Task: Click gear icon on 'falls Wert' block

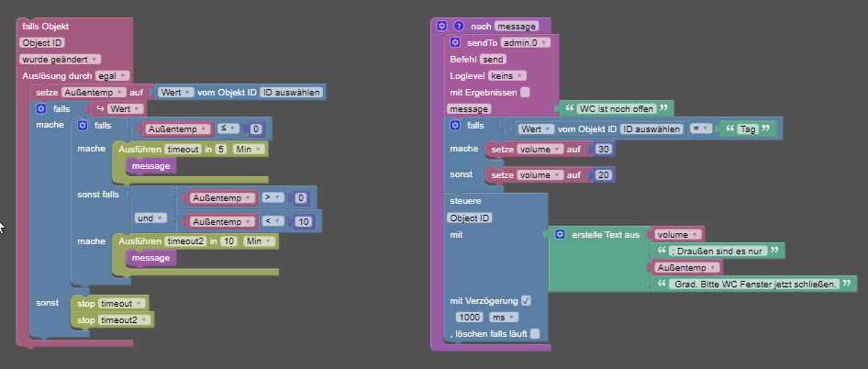Action: coord(40,108)
